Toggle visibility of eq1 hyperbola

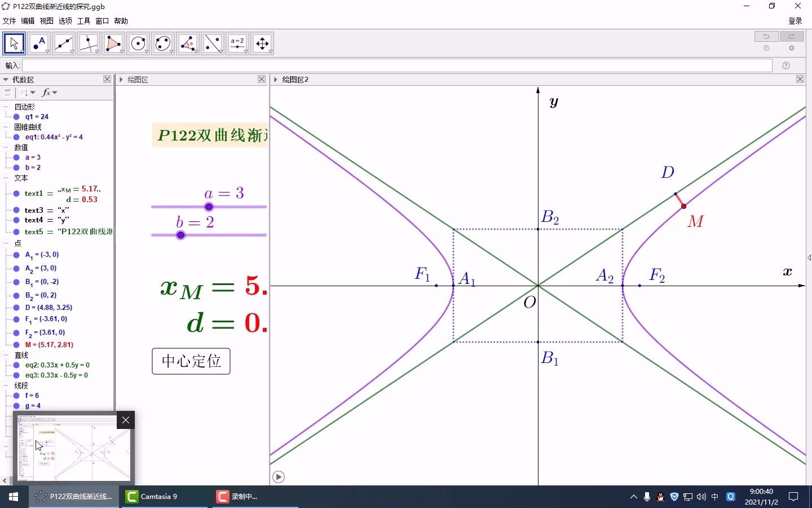click(17, 137)
